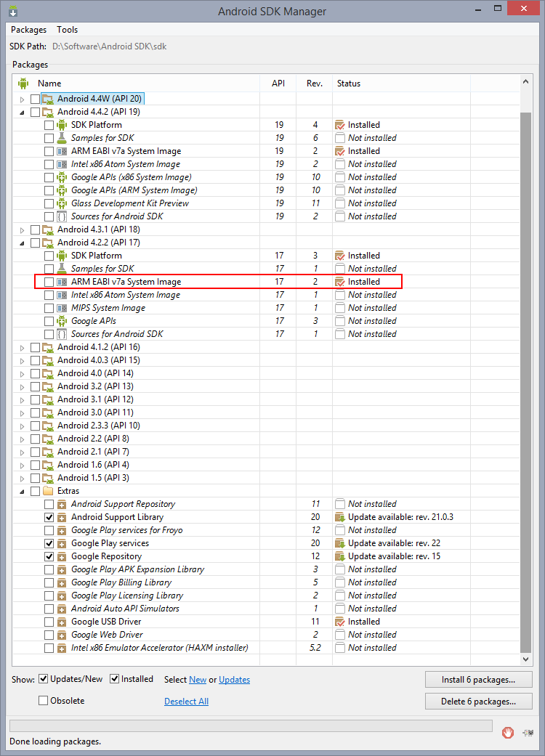Uncheck the Installed show filter
Viewport: 545px width, 756px height.
[x=114, y=679]
